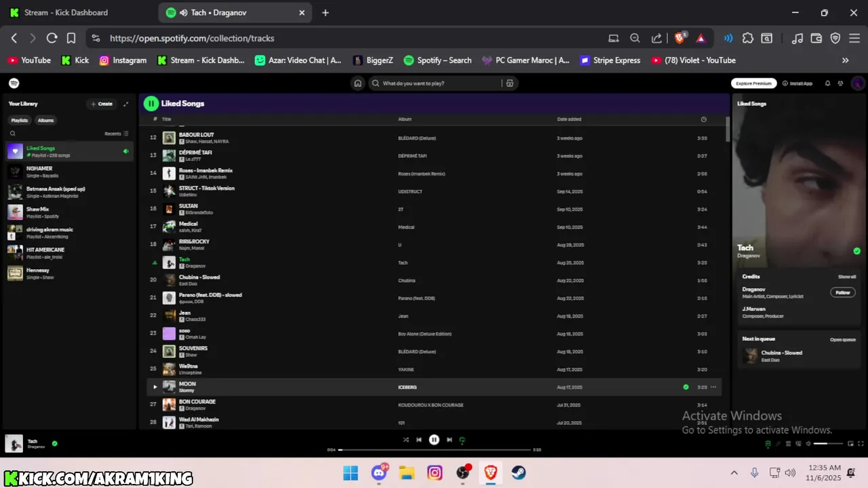Follow Draganov in the Credits section
The width and height of the screenshot is (868, 488).
pos(843,293)
